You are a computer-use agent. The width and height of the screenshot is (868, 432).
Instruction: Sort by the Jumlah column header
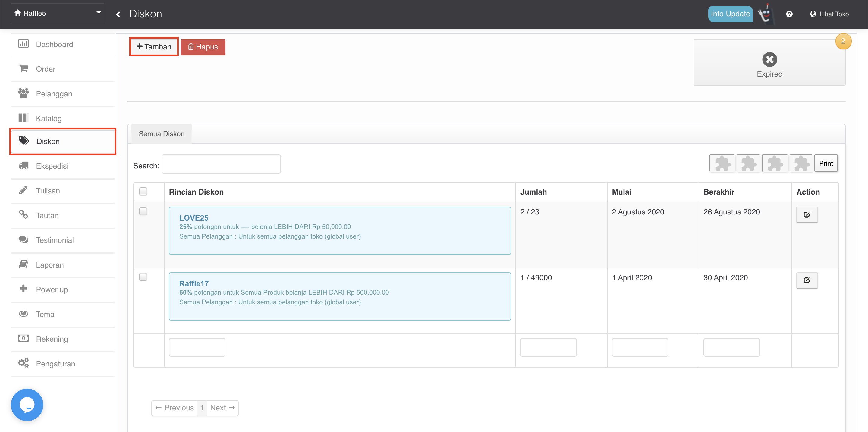533,192
